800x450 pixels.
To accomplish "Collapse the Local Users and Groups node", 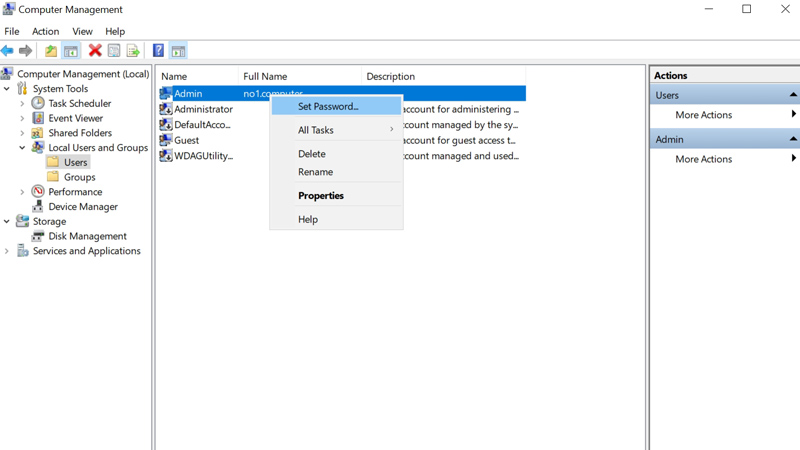I will click(22, 148).
